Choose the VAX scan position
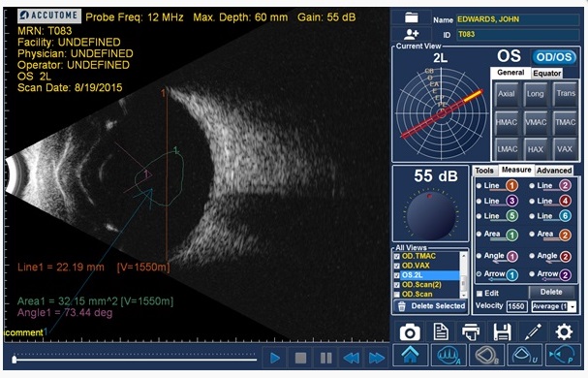The image size is (588, 378). [x=565, y=149]
